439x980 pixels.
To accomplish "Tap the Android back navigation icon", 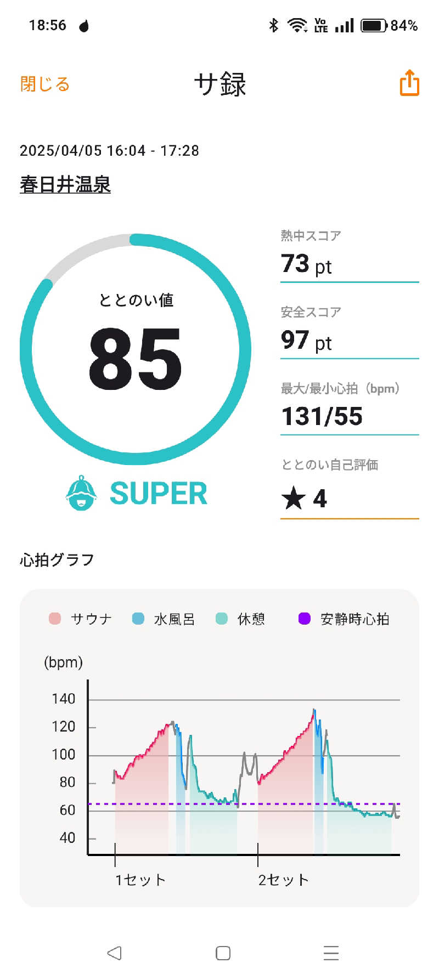I will pos(114,953).
